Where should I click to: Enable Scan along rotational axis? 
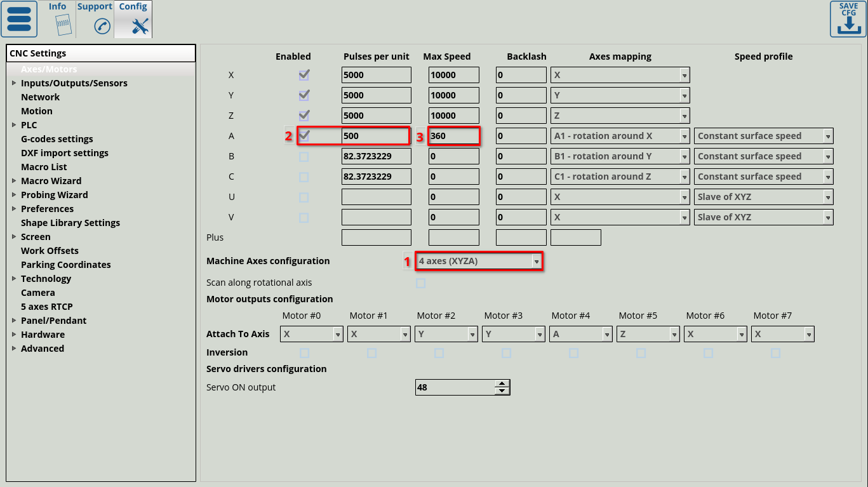pos(420,283)
